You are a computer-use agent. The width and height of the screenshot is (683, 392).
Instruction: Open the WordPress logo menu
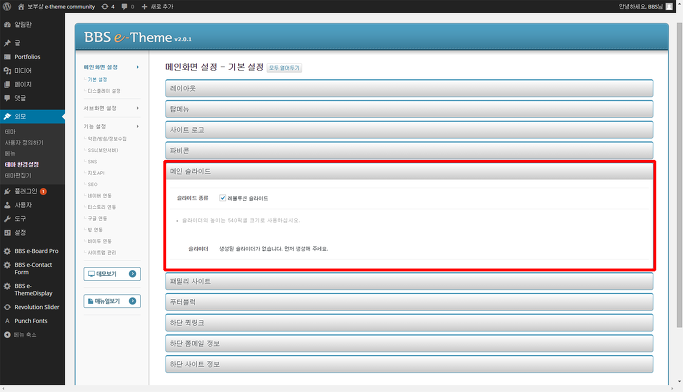[x=7, y=6]
